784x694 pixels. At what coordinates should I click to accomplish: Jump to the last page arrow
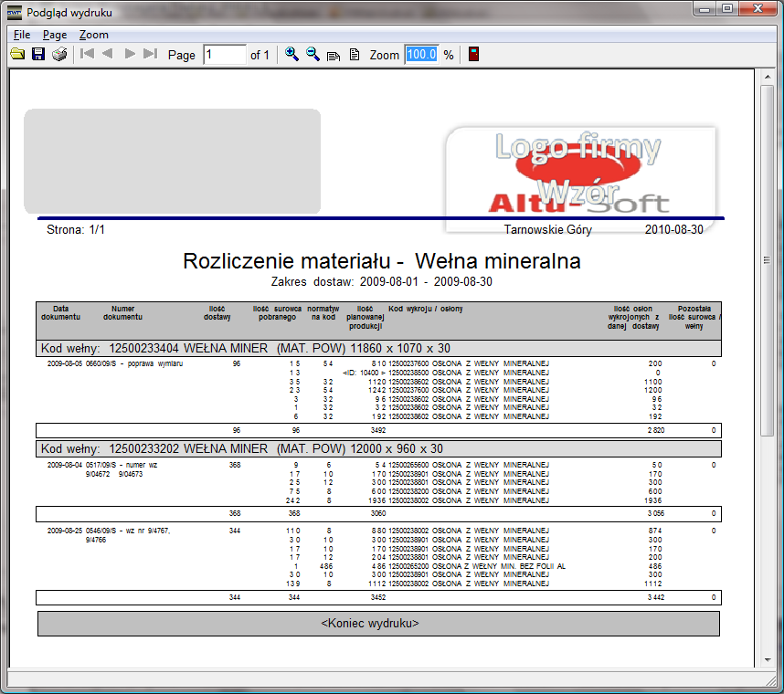pyautogui.click(x=151, y=55)
